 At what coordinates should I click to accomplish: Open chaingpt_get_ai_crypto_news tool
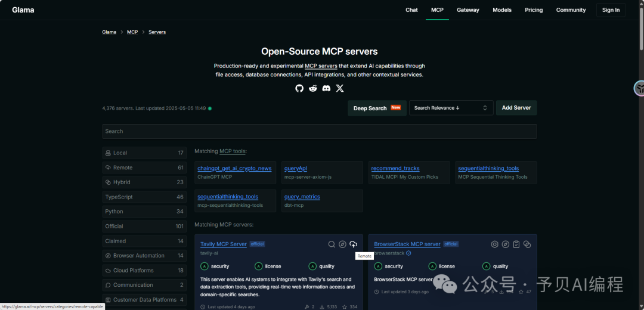234,168
